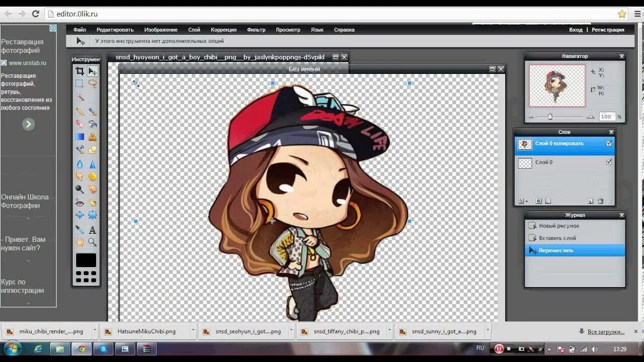Image resolution: width=644 pixels, height=362 pixels.
Task: Open the Файл menu
Action: pyautogui.click(x=79, y=30)
